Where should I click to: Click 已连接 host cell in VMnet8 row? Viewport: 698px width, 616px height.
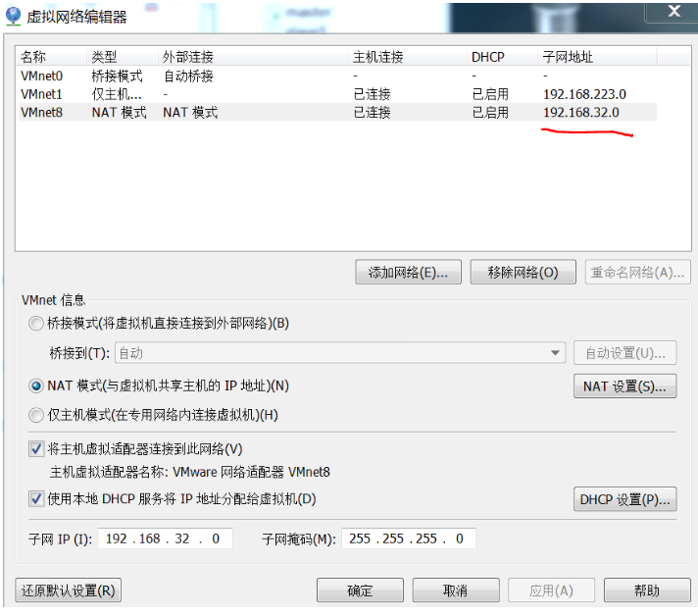[x=373, y=112]
